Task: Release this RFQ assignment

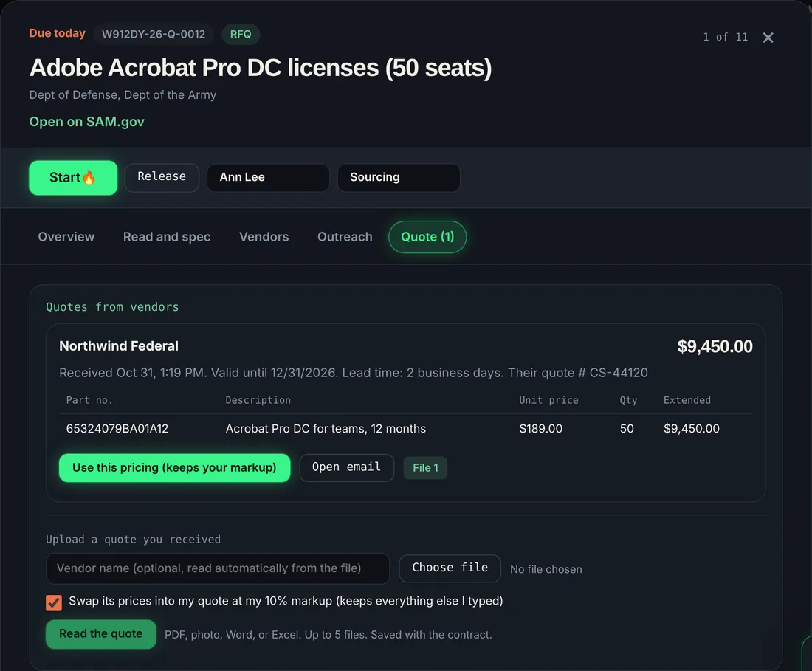Action: [x=162, y=178]
